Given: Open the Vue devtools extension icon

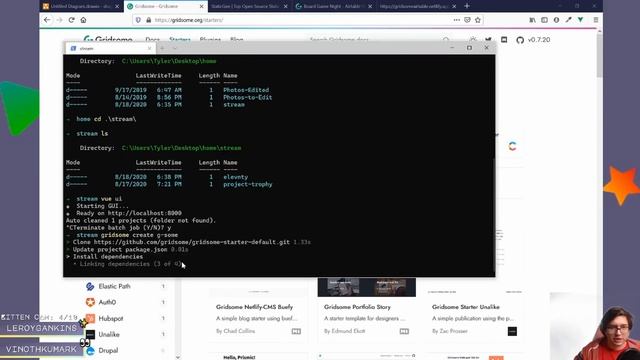Looking at the screenshot, I should (x=580, y=20).
